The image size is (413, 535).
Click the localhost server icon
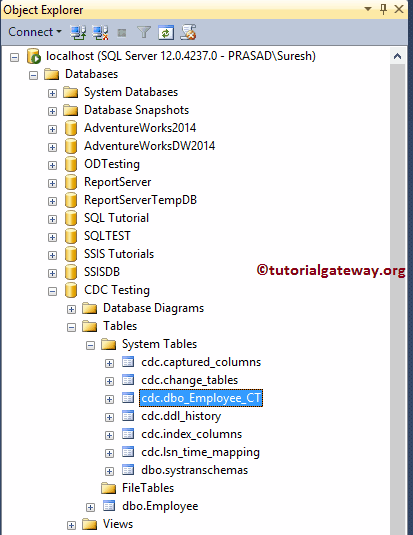point(34,56)
